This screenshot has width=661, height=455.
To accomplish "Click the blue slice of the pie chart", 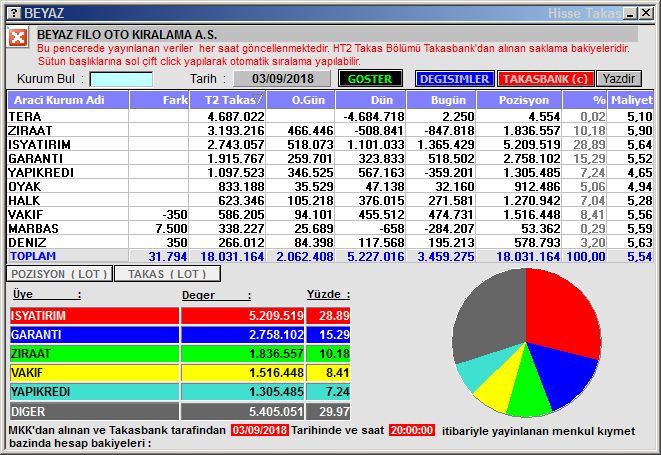I will 565,375.
